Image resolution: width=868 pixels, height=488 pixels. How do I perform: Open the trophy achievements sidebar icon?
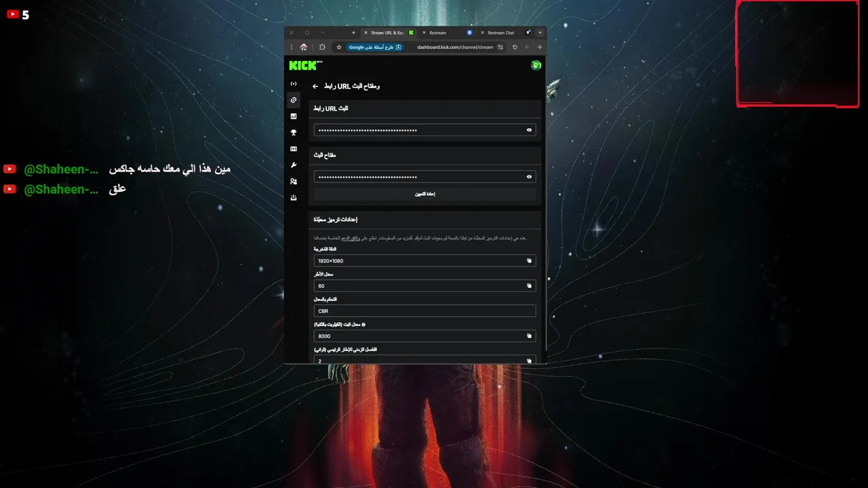[294, 133]
